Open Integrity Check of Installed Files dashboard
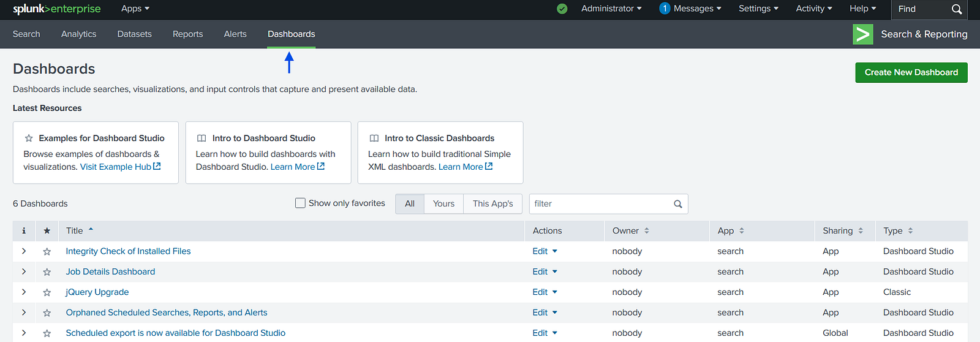Viewport: 980px width, 342px height. [x=128, y=251]
